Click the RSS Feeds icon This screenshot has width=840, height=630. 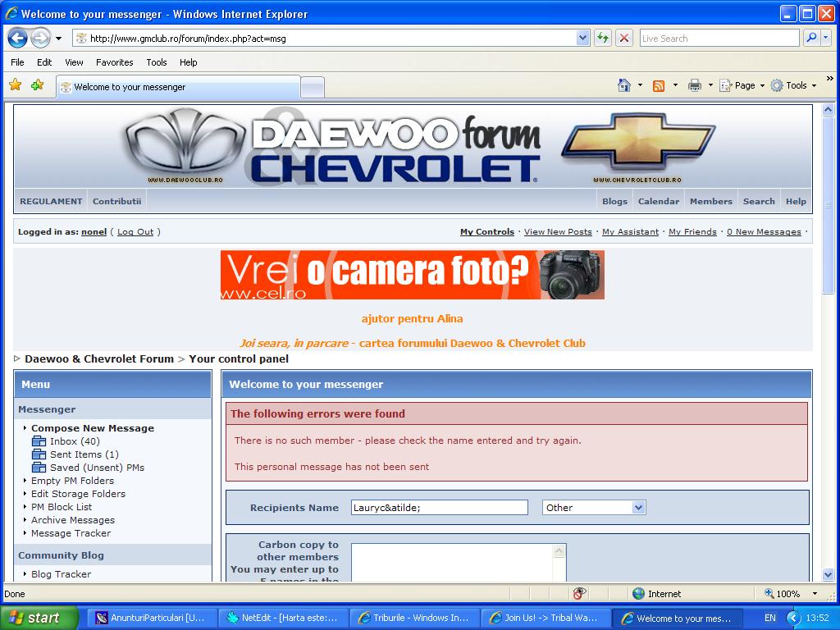[659, 85]
